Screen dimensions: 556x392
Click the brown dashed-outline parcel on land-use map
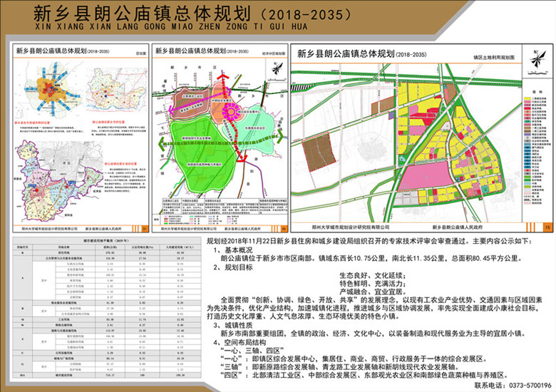(319, 153)
